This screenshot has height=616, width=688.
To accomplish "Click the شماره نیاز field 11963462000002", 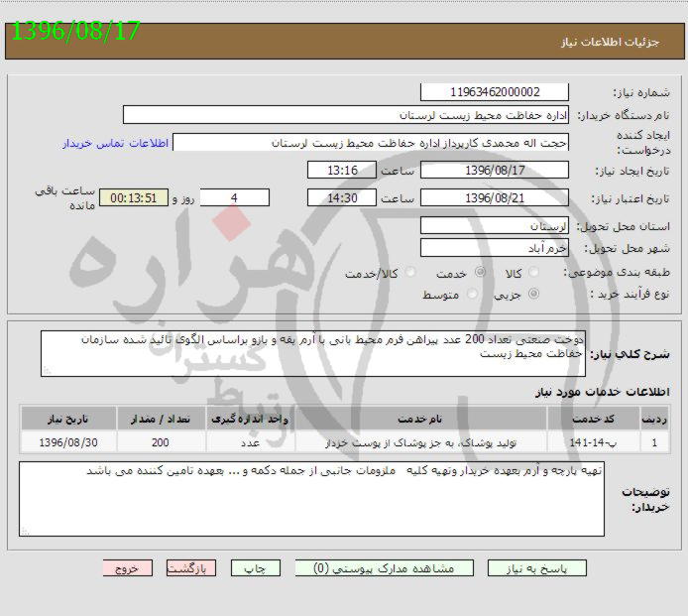I will (x=495, y=92).
